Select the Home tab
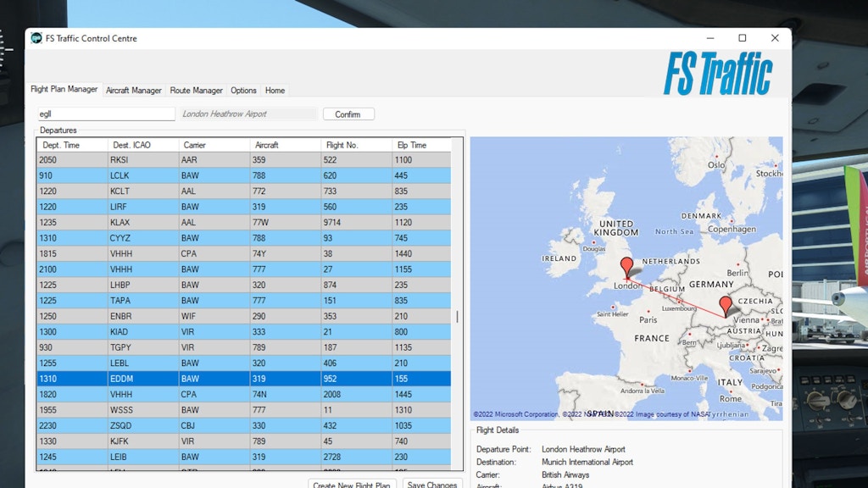The width and height of the screenshot is (868, 488). tap(275, 90)
